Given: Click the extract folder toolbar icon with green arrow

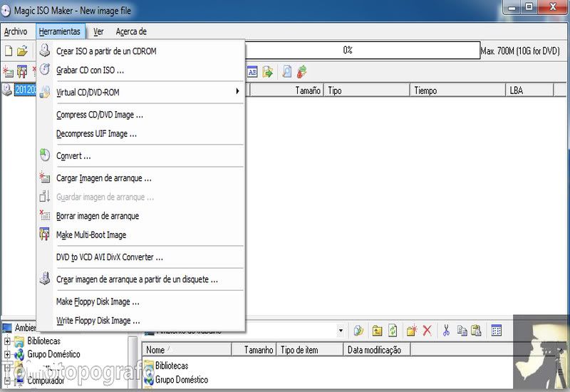Looking at the screenshot, I should [x=268, y=72].
